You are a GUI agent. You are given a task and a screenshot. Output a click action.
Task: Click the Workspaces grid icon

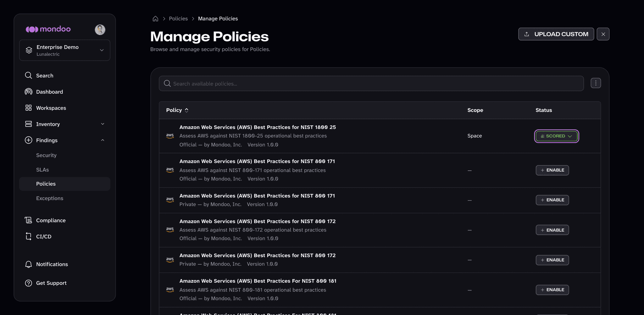click(x=28, y=108)
